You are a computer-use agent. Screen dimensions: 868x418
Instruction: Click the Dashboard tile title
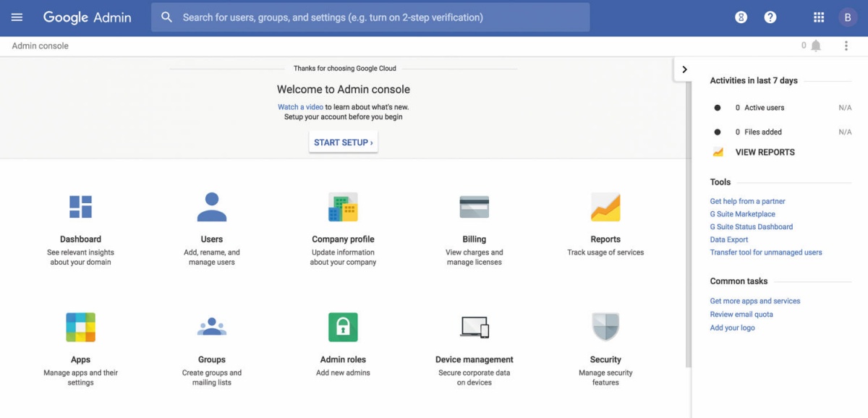[x=80, y=239]
